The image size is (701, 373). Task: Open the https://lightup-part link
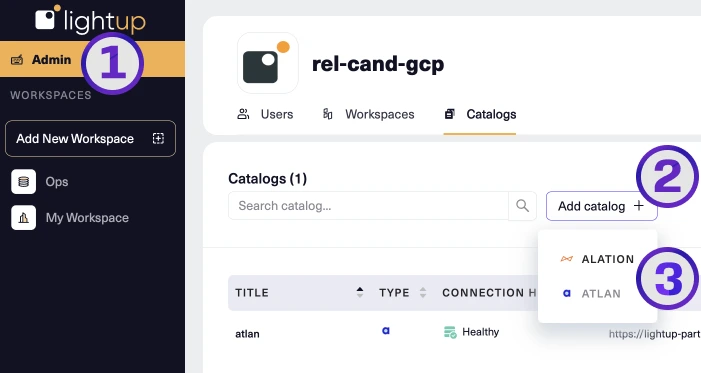[655, 334]
